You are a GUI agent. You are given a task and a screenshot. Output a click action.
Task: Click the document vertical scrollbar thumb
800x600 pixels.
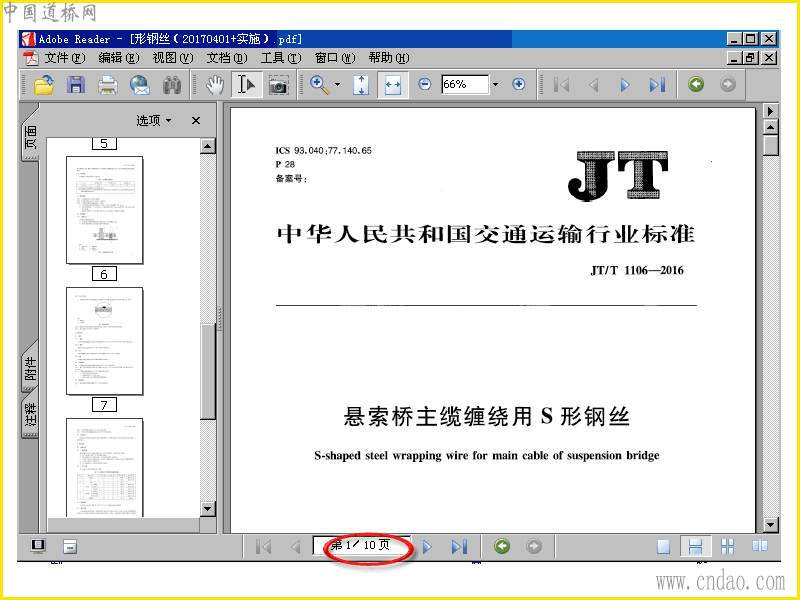[770, 145]
